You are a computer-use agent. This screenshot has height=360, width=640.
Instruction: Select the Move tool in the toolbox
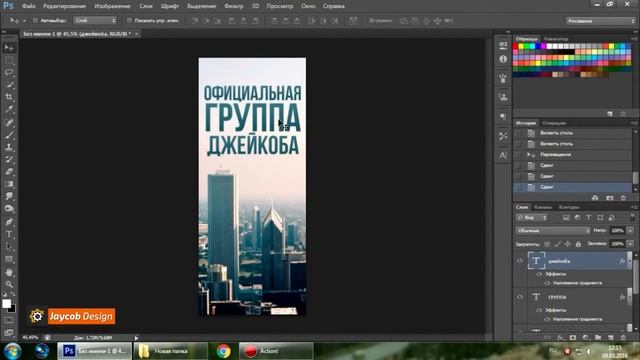coord(9,48)
